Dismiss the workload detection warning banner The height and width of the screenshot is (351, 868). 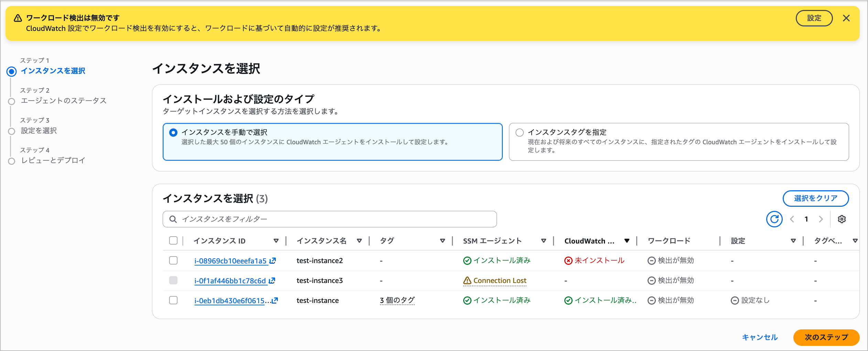point(846,18)
